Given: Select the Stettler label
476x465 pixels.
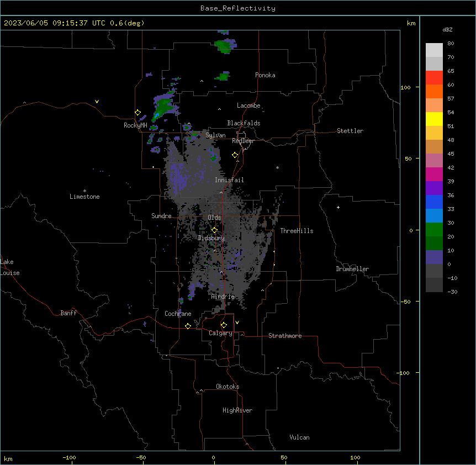Looking at the screenshot, I should 350,131.
